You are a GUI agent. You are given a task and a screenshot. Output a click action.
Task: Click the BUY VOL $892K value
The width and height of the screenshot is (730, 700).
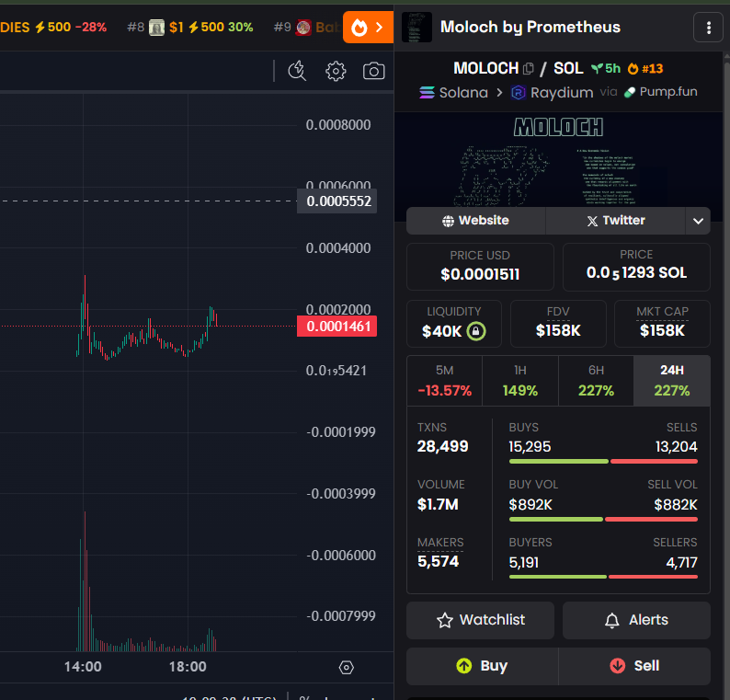click(530, 505)
